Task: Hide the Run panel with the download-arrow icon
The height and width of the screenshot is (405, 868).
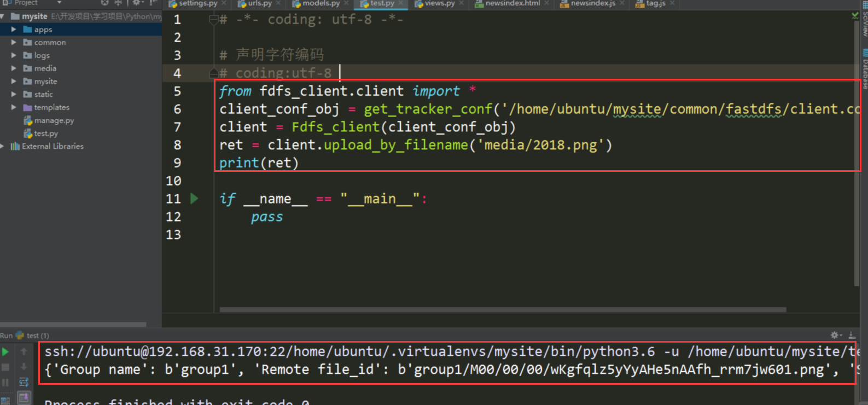Action: point(852,335)
